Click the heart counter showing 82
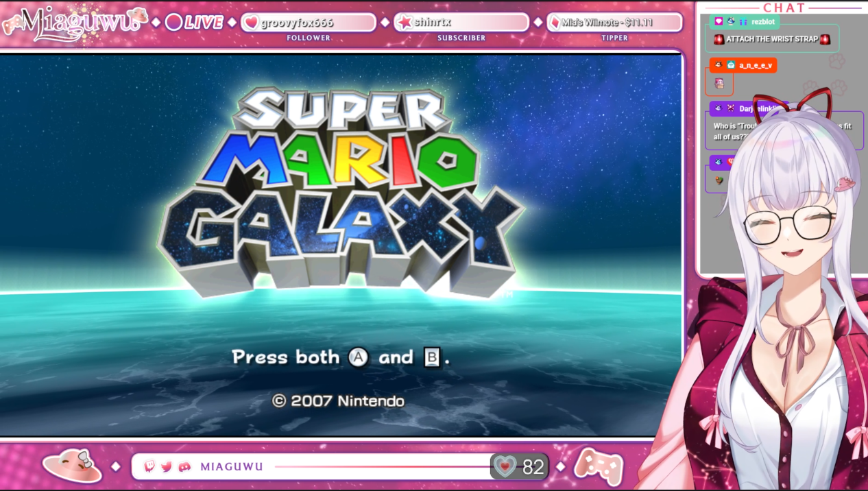This screenshot has width=868, height=491. [x=520, y=466]
